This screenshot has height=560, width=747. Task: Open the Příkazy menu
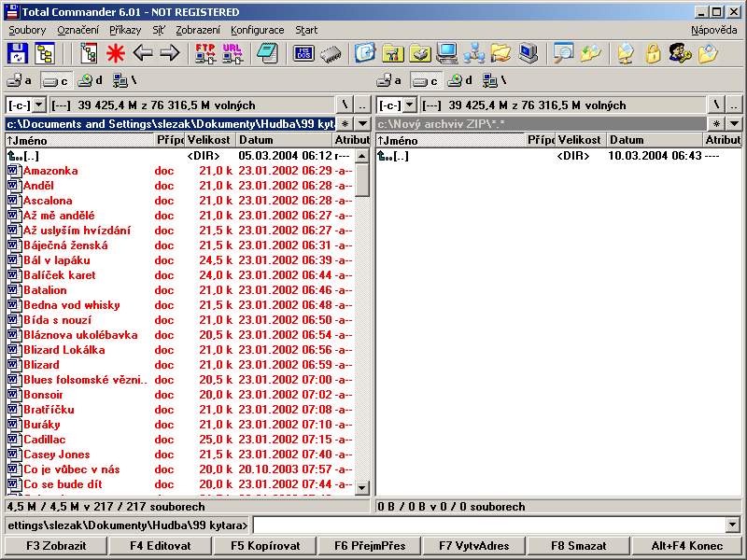[x=125, y=30]
